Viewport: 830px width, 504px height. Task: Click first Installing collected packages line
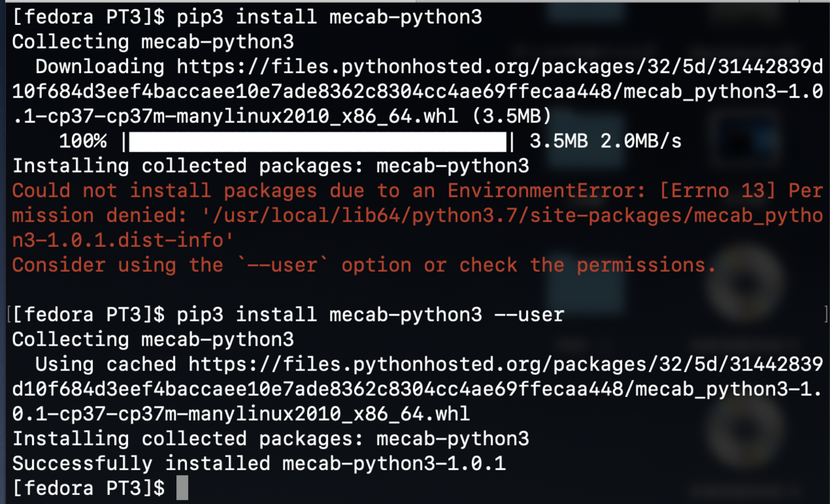coord(270,166)
